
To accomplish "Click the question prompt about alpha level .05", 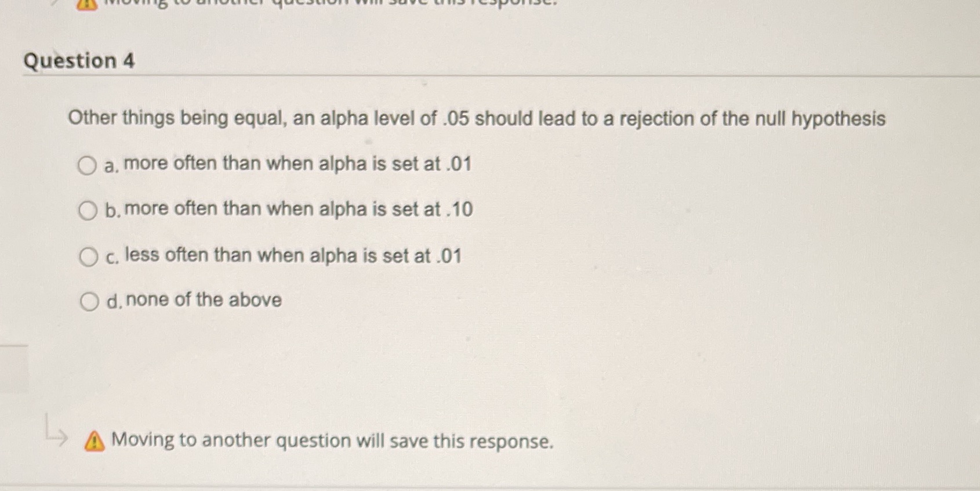I will click(476, 118).
